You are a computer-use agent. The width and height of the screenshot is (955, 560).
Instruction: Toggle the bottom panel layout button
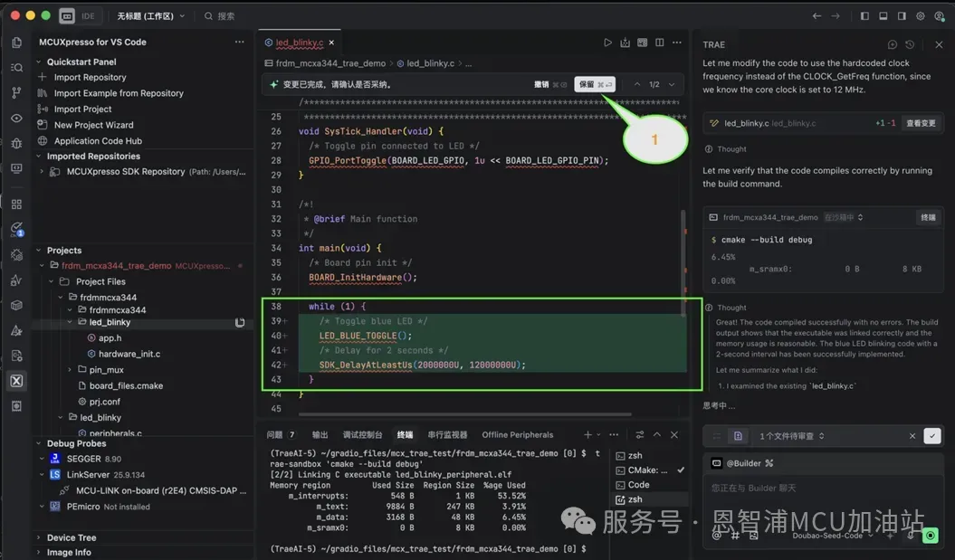[x=883, y=16]
